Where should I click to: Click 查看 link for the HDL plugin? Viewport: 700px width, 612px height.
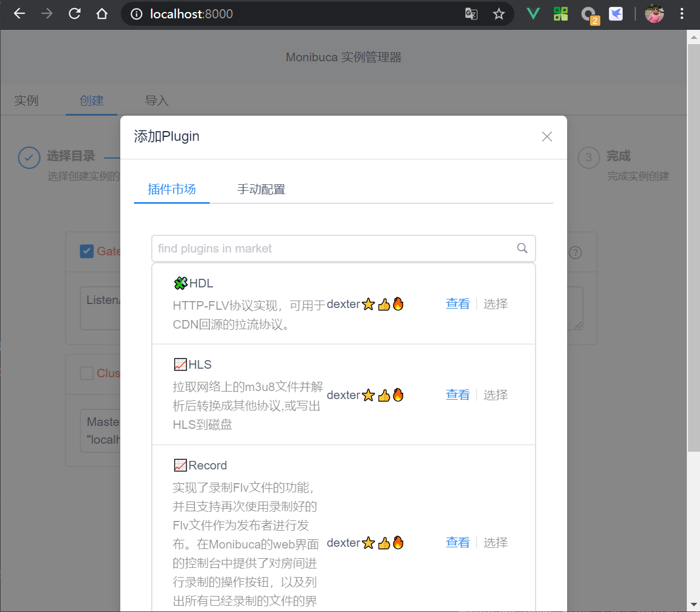click(x=457, y=303)
